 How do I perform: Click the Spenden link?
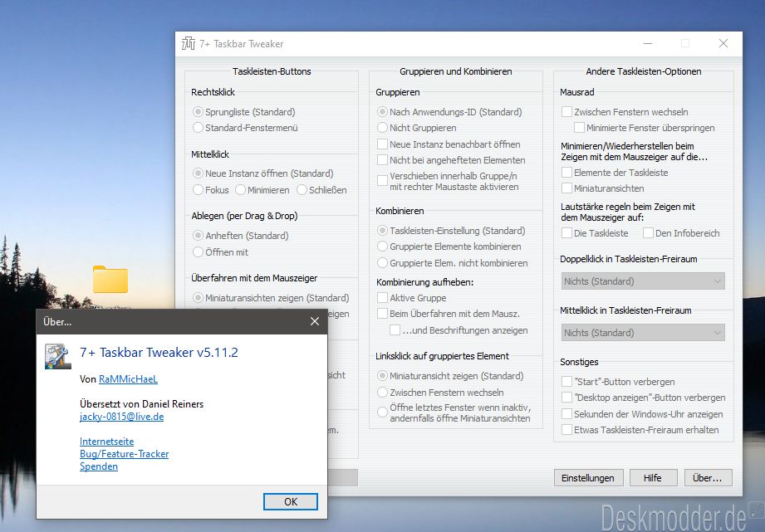99,466
